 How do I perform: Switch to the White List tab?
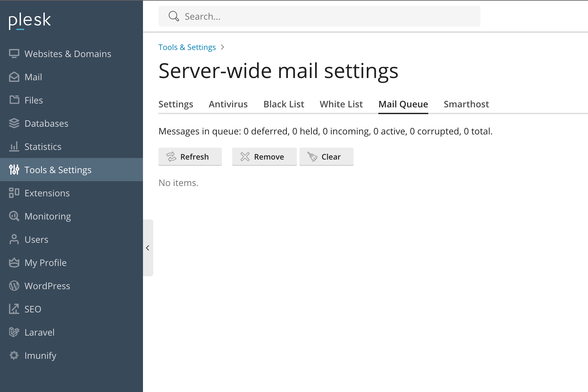click(341, 104)
